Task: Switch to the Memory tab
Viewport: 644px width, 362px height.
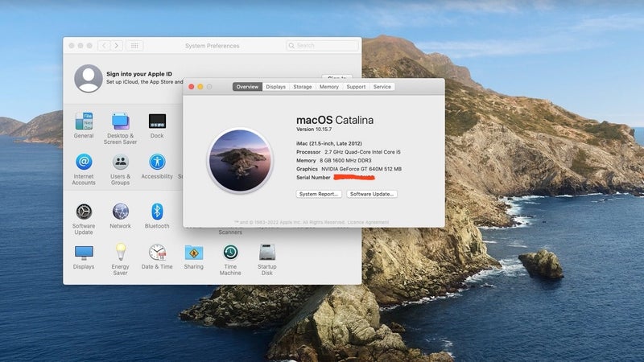Action: tap(329, 87)
